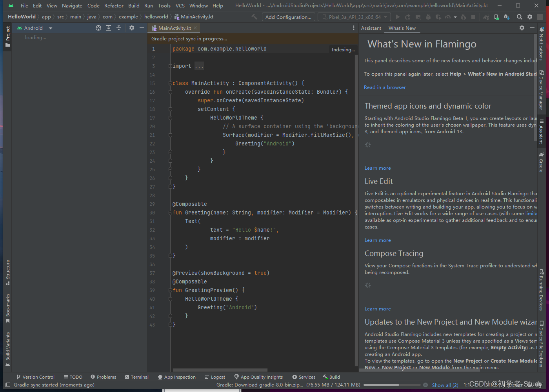Click the Attach Debugger to Process icon
Viewport: 549px width, 392px height.
pos(464,17)
